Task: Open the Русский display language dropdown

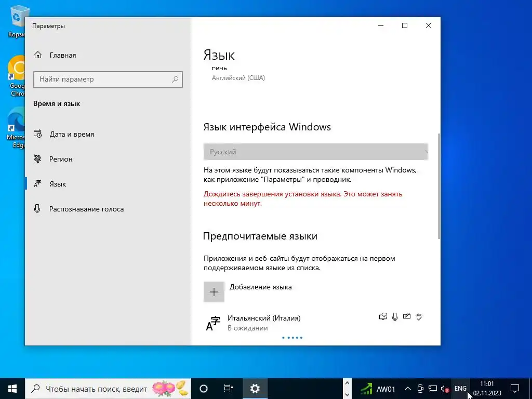Action: (315, 152)
